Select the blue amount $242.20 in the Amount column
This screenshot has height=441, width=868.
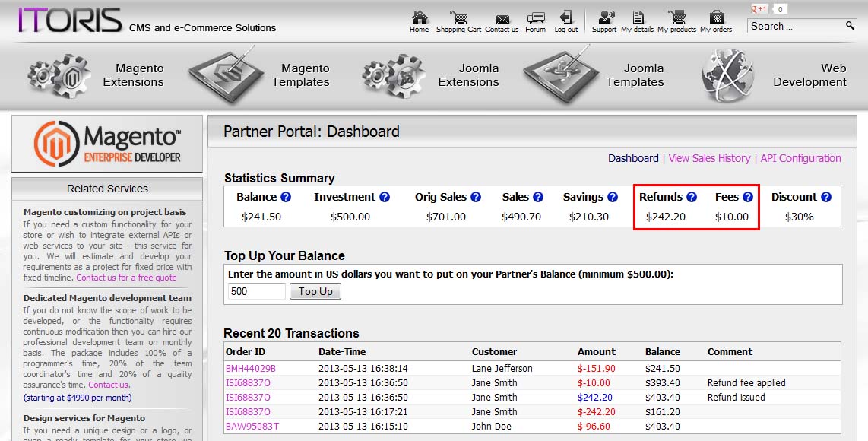coord(595,397)
